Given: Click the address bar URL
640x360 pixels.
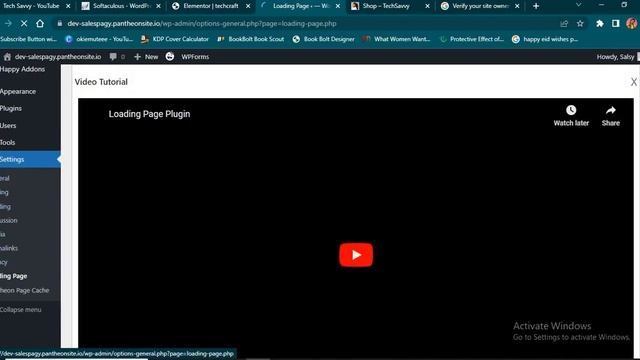Looking at the screenshot, I should click(202, 24).
